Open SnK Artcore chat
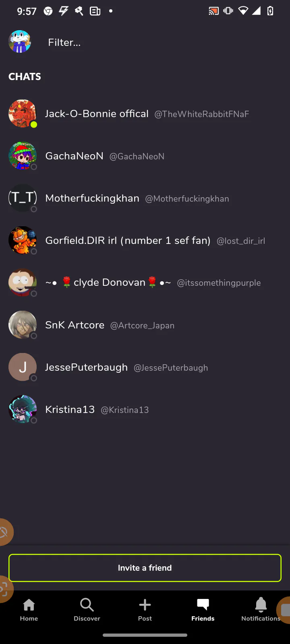This screenshot has height=644, width=290. click(x=145, y=325)
